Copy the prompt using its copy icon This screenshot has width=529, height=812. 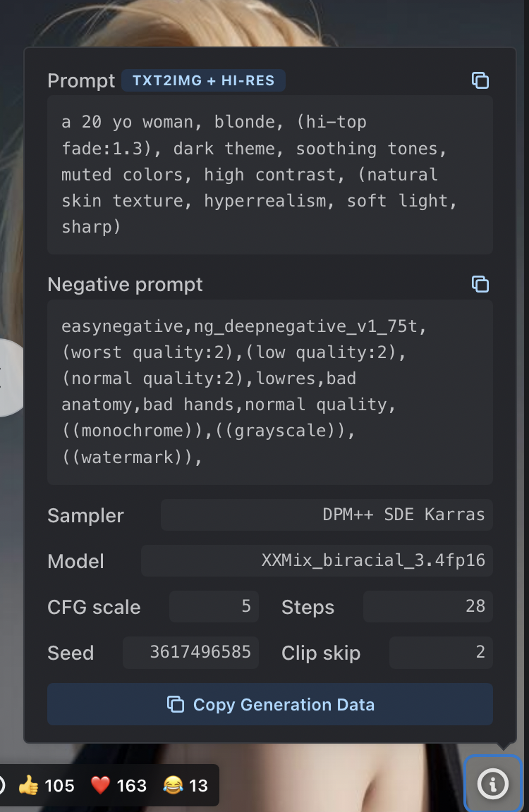point(480,81)
